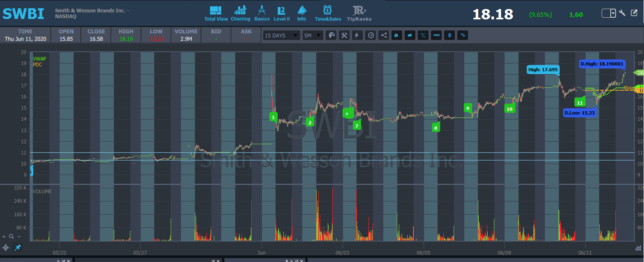Click the SWBI ticker symbol

(x=23, y=14)
